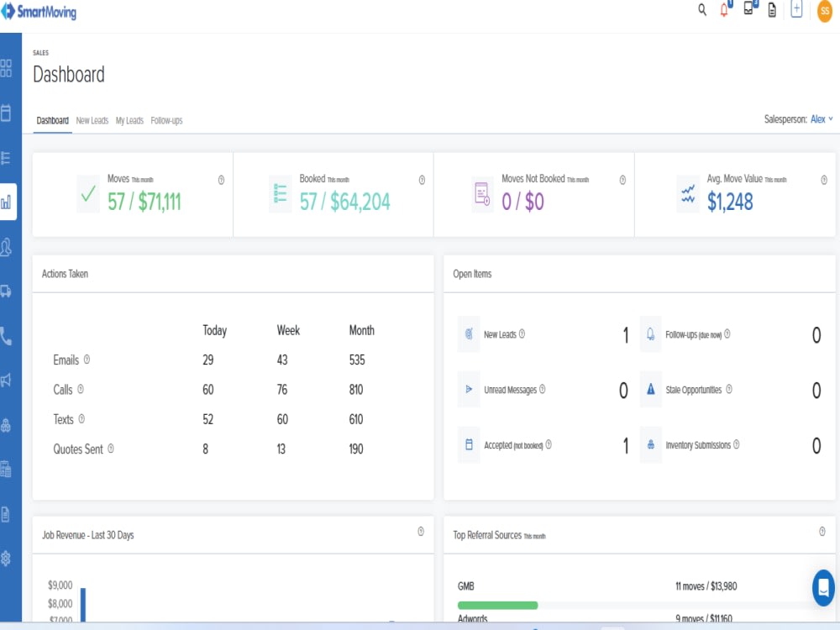
Task: Open Stale Opportunities item
Action: click(x=731, y=390)
